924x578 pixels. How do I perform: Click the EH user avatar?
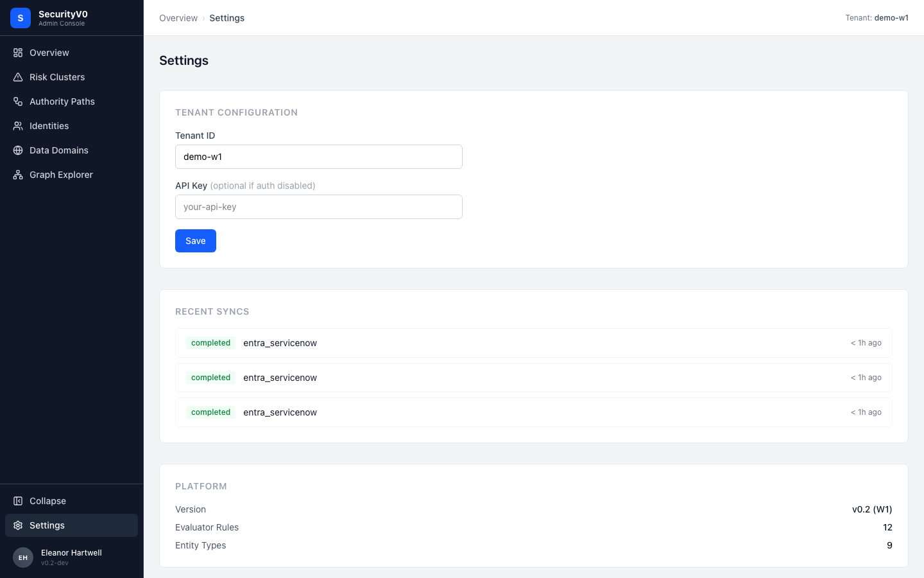pyautogui.click(x=23, y=557)
